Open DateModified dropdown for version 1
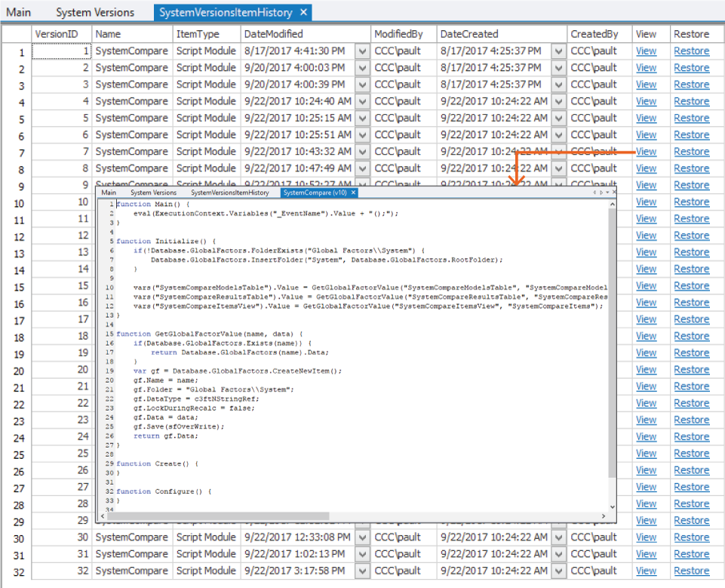The width and height of the screenshot is (725, 588). [362, 51]
